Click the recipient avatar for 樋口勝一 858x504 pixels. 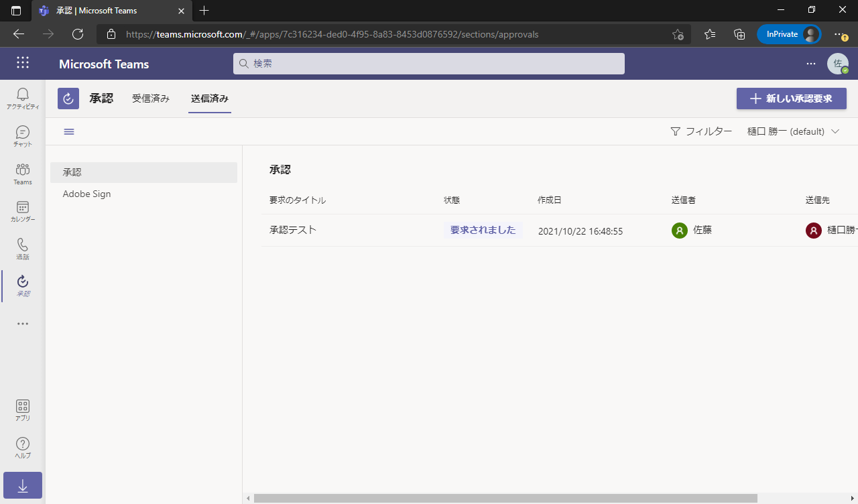814,231
